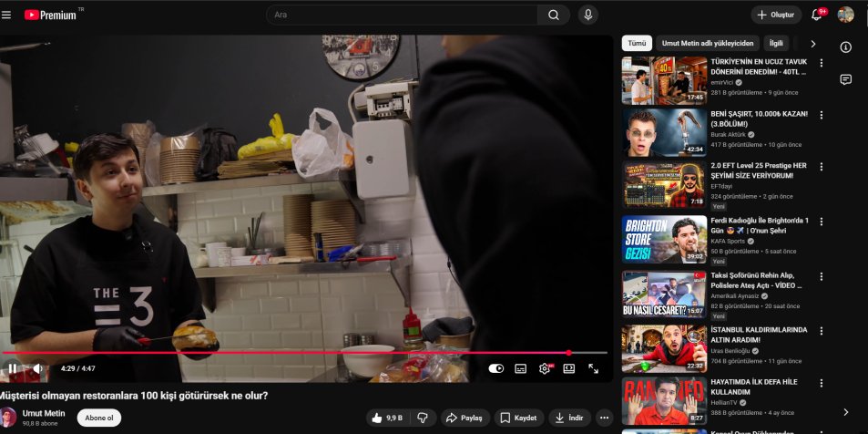Viewport: 868px width, 434px height.
Task: Open Burak Aktürk channel name
Action: (x=728, y=135)
